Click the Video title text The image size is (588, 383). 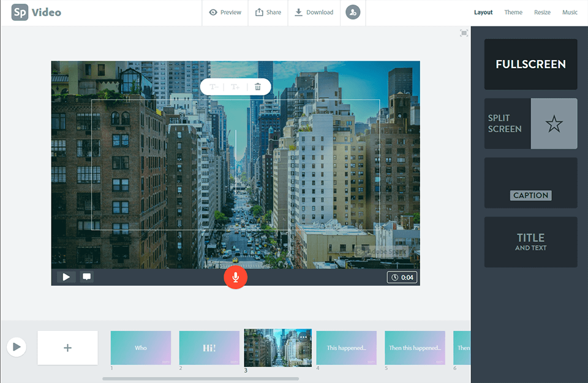click(x=47, y=12)
